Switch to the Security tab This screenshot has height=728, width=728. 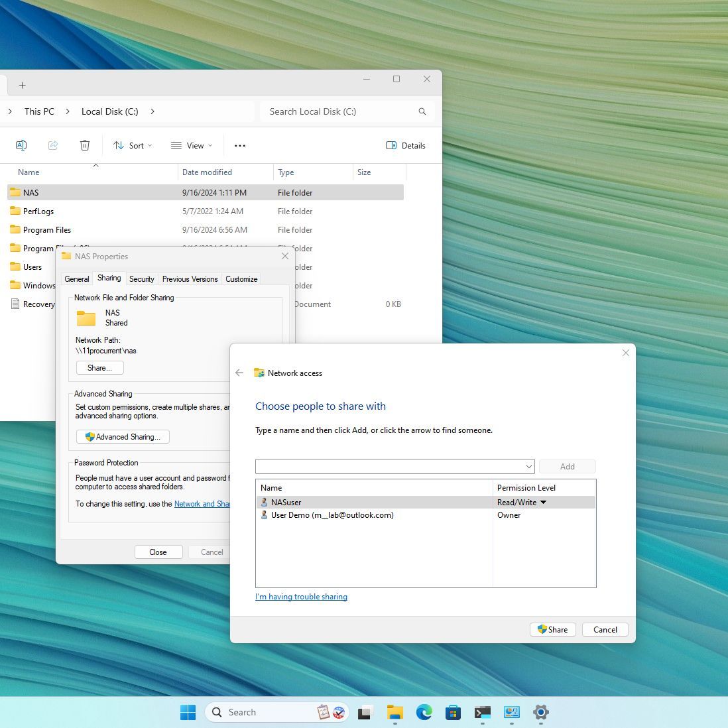coord(141,279)
